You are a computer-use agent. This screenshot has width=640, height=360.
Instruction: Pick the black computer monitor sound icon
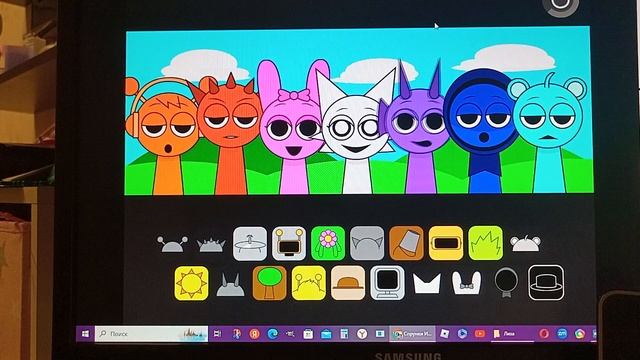click(x=387, y=282)
